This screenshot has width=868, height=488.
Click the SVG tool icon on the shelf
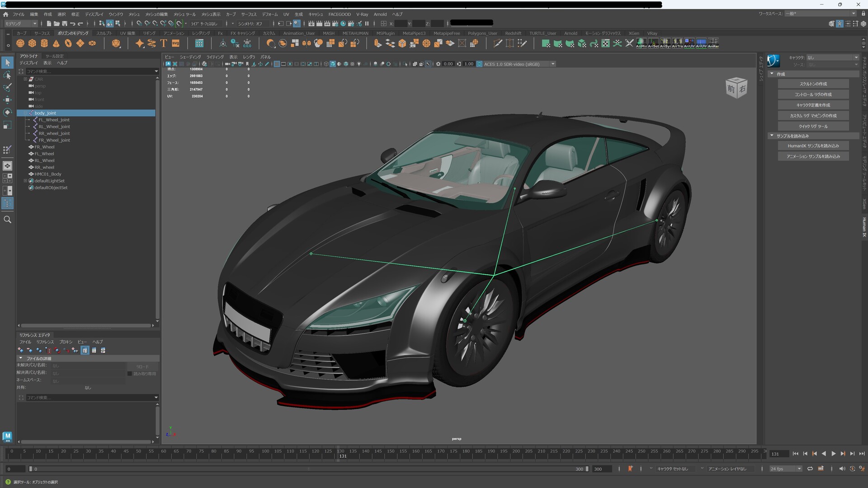point(176,43)
